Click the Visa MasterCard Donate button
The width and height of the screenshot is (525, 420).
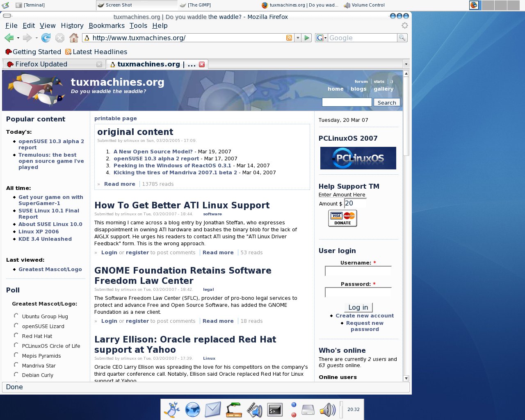(342, 218)
